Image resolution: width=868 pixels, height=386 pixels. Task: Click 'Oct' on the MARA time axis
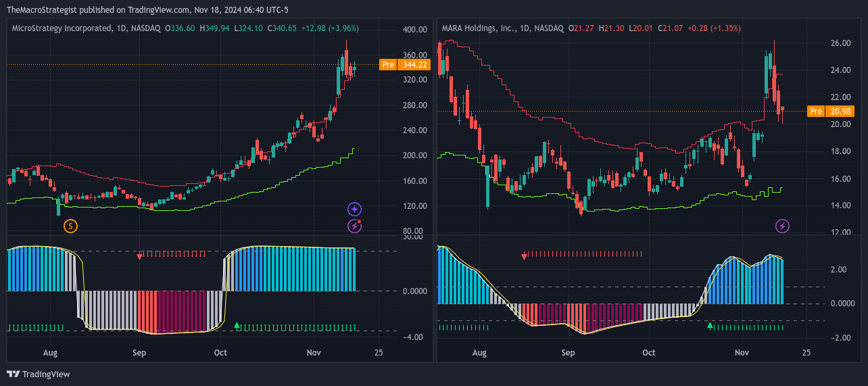(649, 353)
